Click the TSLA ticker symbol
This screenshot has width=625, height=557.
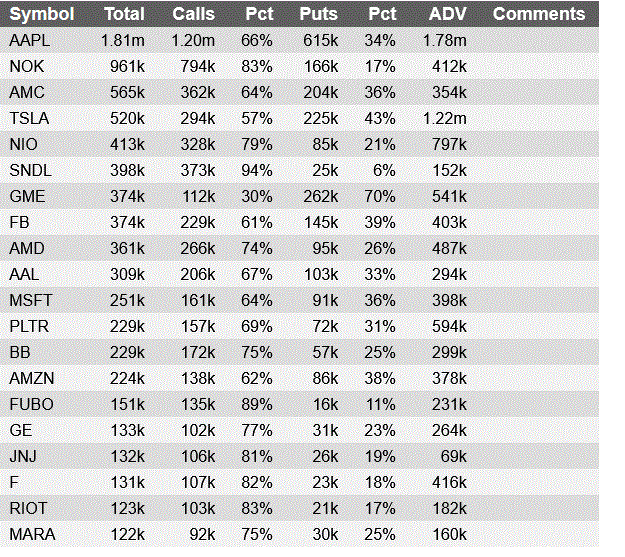29,118
